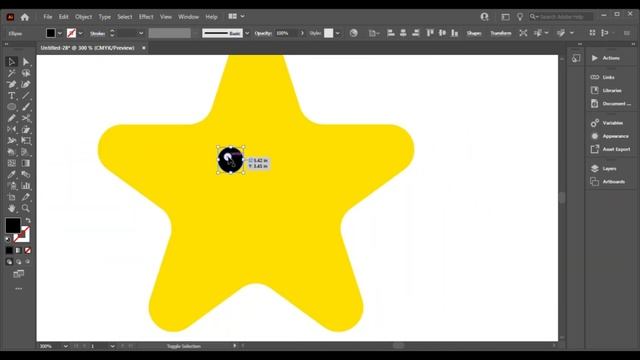Choose the Scissors tool
640x360 pixels.
pyautogui.click(x=26, y=118)
